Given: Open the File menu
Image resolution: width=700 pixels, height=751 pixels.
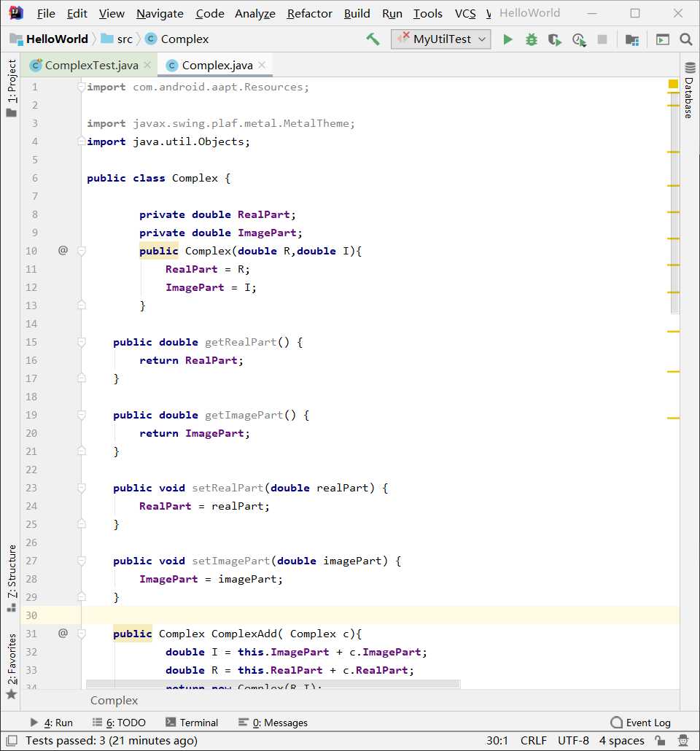Looking at the screenshot, I should tap(46, 13).
